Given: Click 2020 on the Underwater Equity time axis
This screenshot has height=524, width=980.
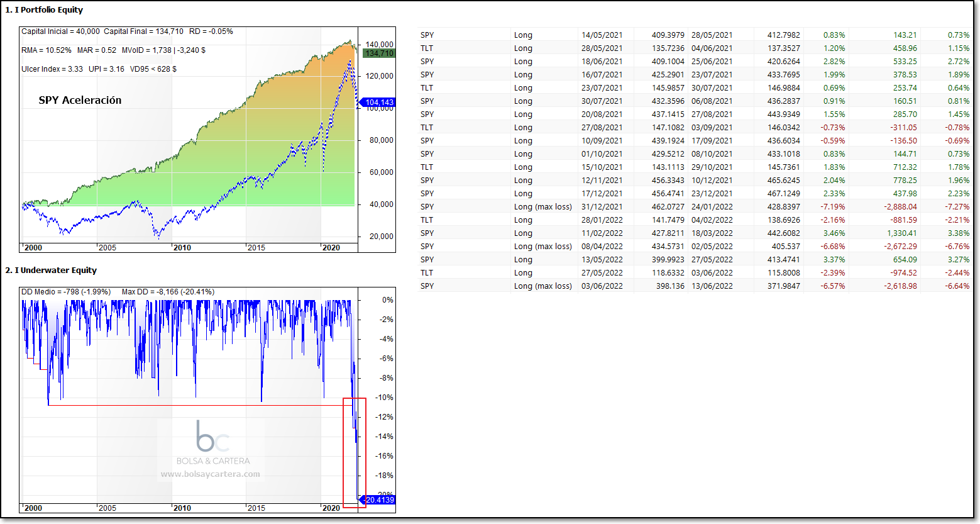Looking at the screenshot, I should pyautogui.click(x=331, y=508).
